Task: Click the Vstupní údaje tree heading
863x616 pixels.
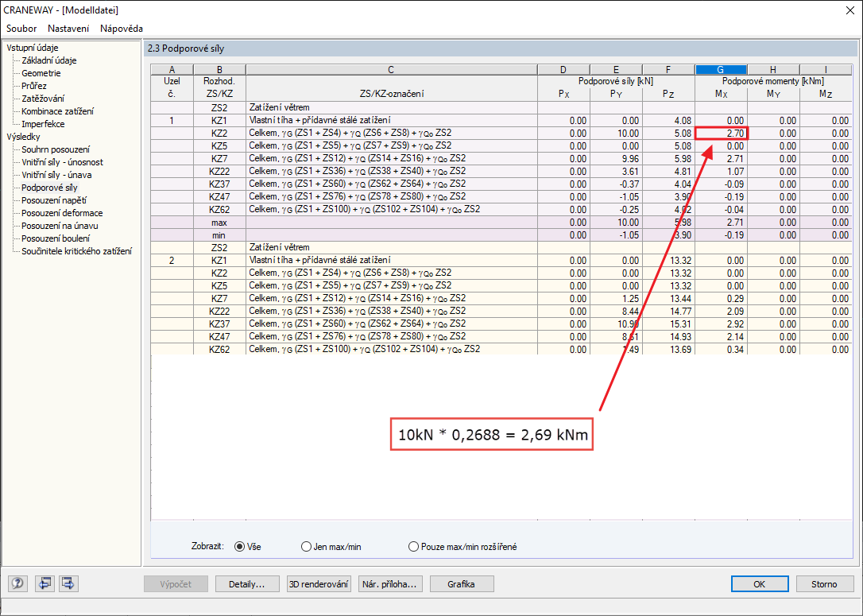Action: point(33,48)
